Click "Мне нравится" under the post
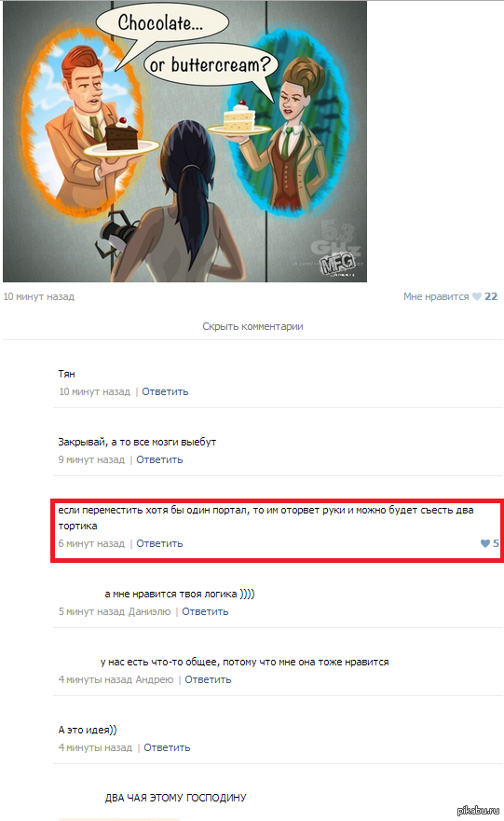This screenshot has width=504, height=821. coord(436,296)
